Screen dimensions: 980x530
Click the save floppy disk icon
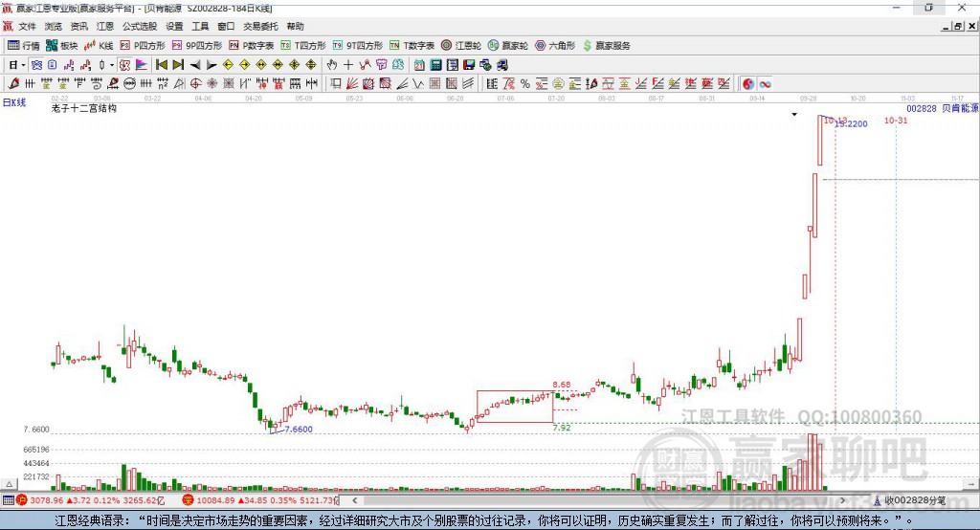tap(469, 65)
